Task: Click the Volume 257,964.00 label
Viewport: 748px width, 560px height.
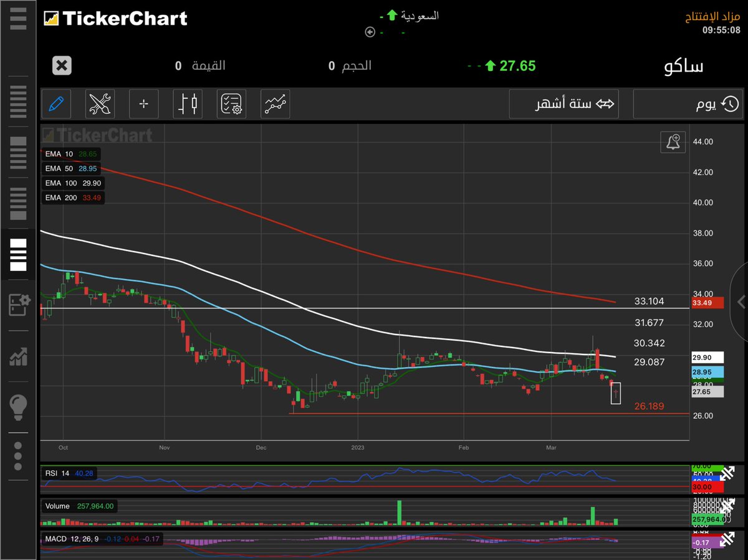Action: (79, 506)
